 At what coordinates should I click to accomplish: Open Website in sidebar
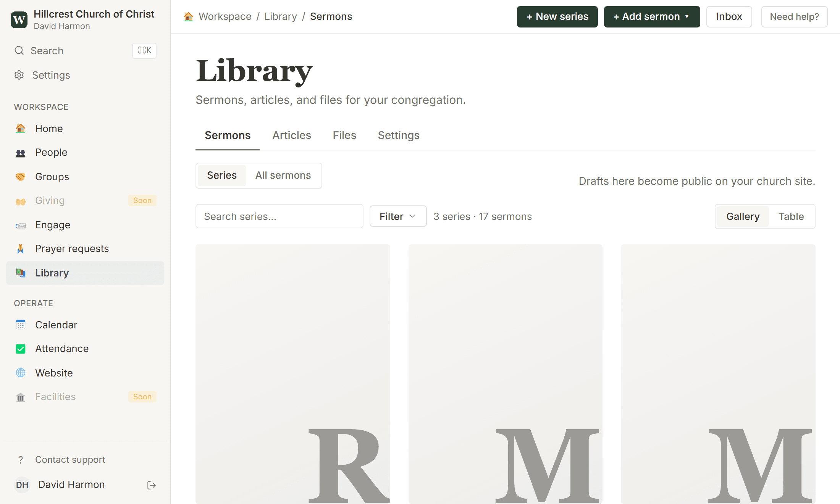(85, 373)
